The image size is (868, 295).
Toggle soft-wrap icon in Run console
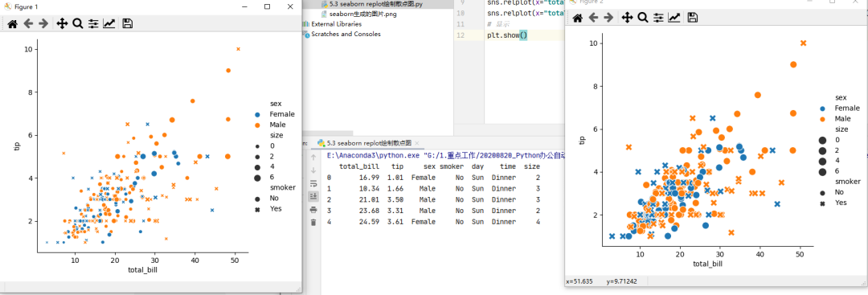click(x=313, y=183)
